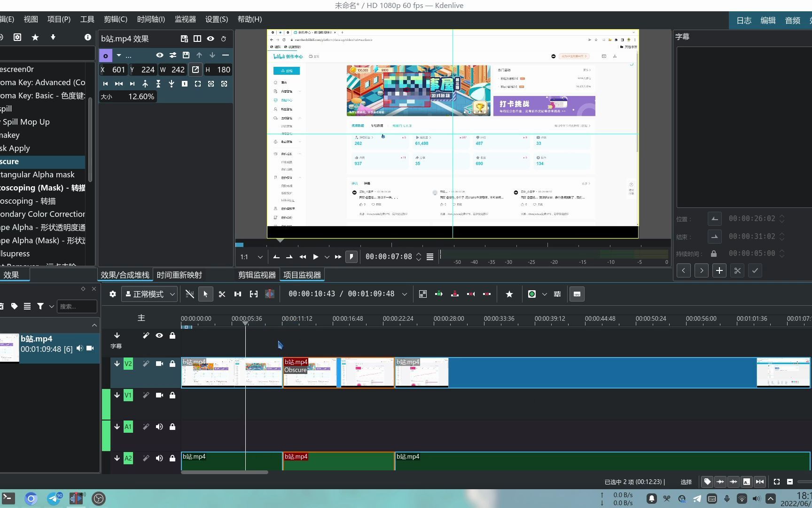812x508 pixels.
Task: Open the preview render dropdown arrow in timeline toolbar
Action: coord(544,294)
